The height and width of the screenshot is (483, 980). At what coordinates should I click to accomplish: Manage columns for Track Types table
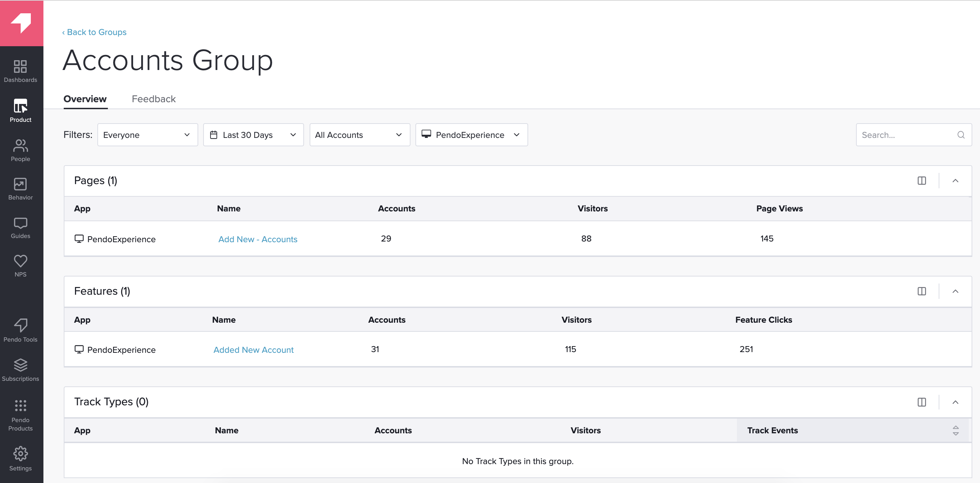point(922,402)
